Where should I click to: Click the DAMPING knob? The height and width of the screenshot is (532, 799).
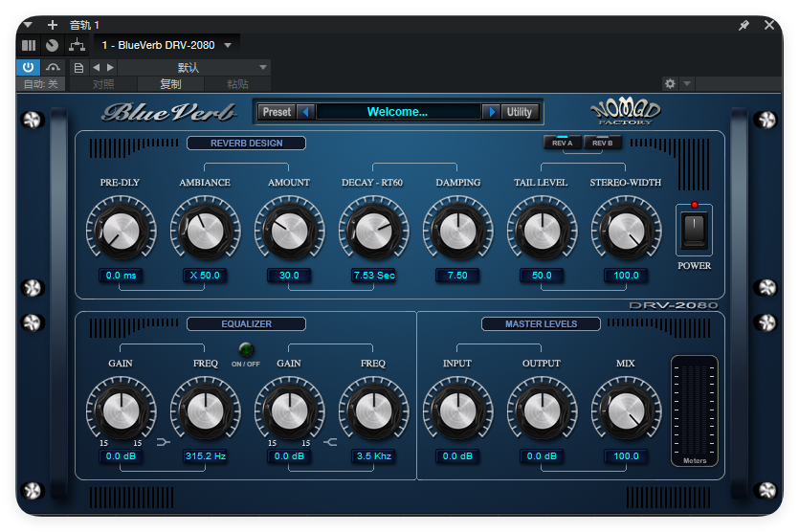pyautogui.click(x=457, y=231)
